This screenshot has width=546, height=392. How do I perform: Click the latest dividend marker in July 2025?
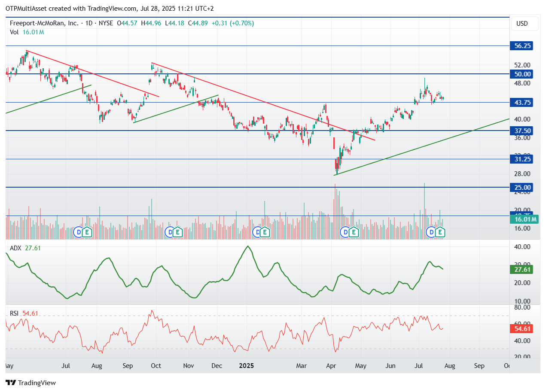[x=431, y=232]
